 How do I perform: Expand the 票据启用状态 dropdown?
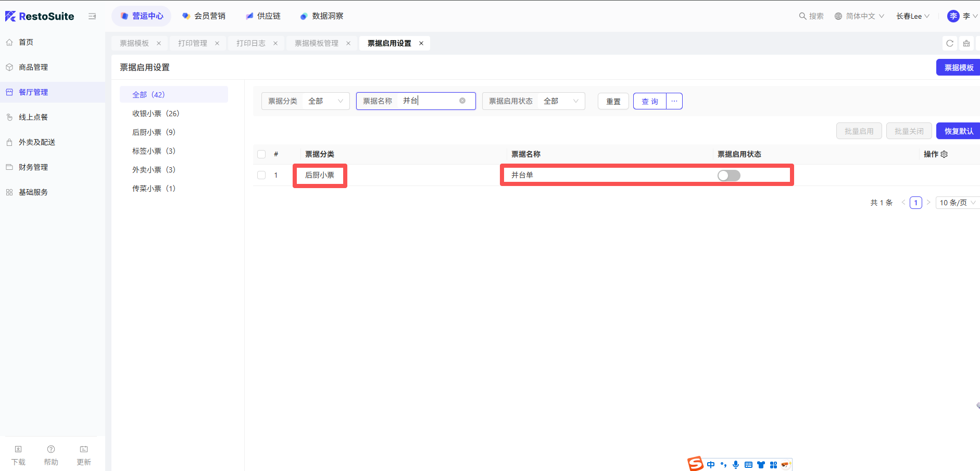pos(561,101)
